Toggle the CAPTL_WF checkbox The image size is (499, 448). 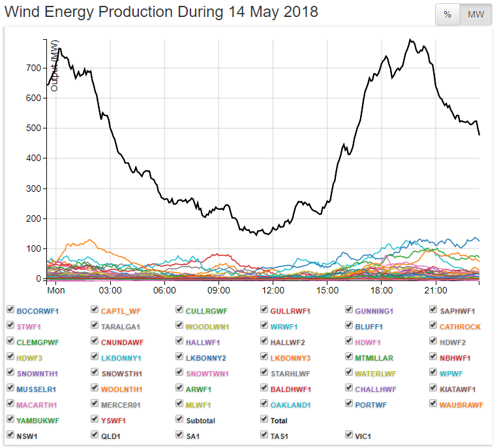point(95,310)
